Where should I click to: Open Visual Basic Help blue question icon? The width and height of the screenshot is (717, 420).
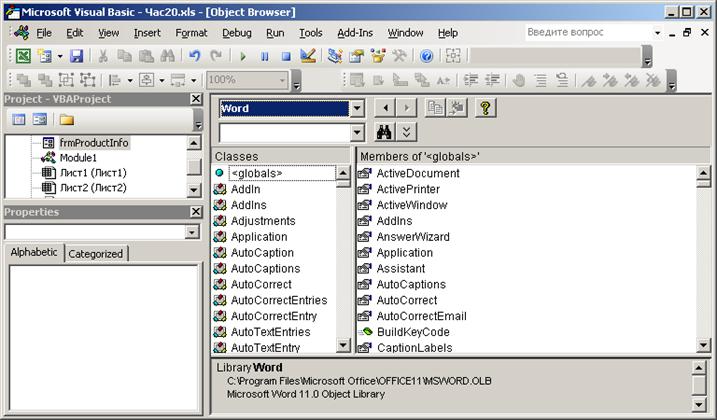(427, 56)
